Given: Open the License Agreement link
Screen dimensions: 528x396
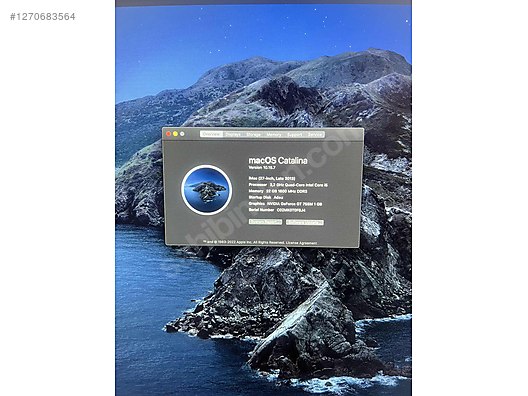Looking at the screenshot, I should click(301, 243).
